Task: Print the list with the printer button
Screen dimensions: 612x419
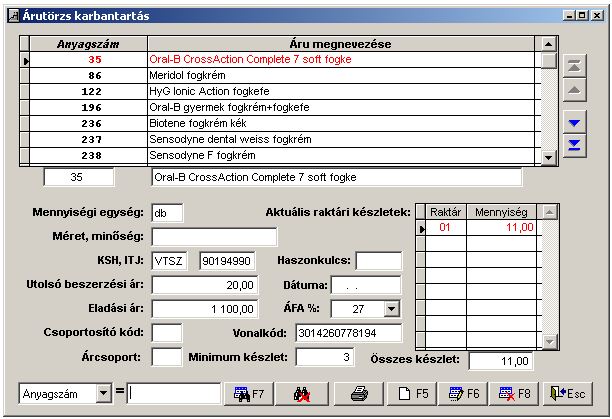Action: (359, 394)
